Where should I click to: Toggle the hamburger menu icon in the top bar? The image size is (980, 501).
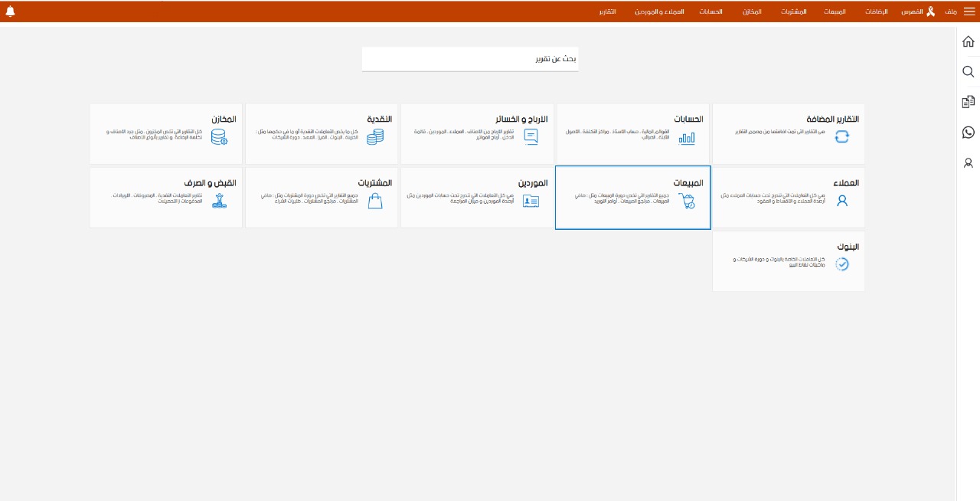(969, 11)
